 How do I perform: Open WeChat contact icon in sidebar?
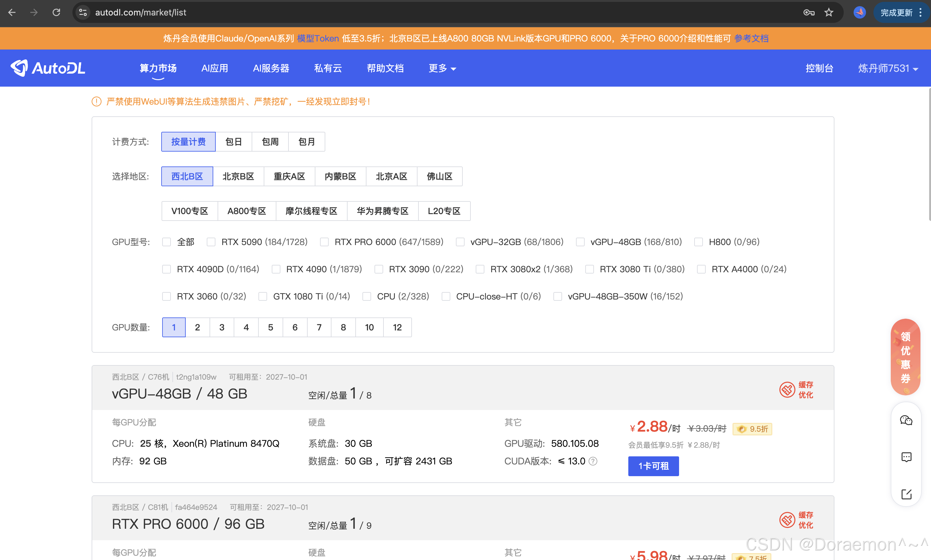(906, 420)
